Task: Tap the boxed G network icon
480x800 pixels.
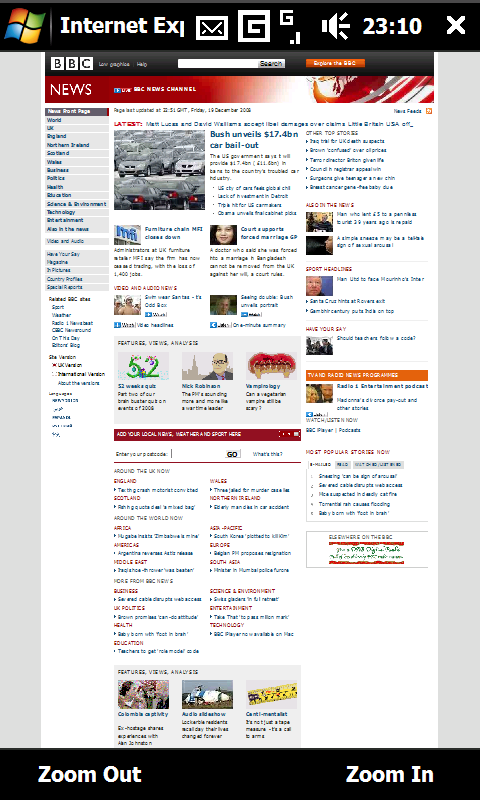Action: [254, 27]
